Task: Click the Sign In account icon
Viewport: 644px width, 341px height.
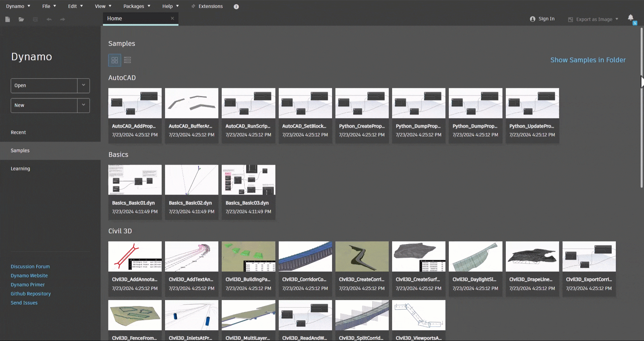Action: pyautogui.click(x=533, y=19)
